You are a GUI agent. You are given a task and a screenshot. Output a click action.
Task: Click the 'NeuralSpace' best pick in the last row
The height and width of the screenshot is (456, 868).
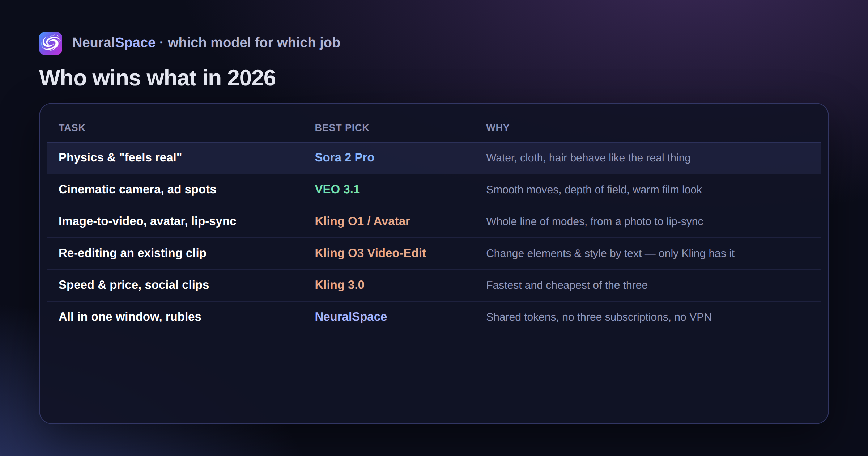point(351,317)
